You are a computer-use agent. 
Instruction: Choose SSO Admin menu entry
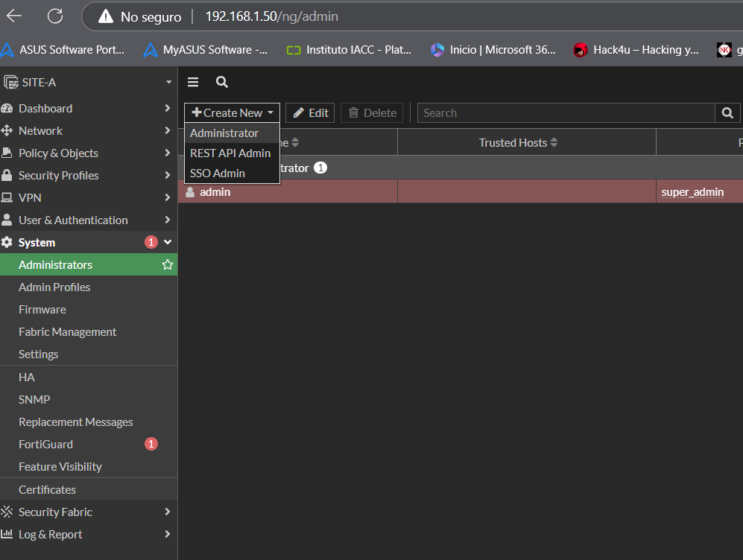coord(218,174)
